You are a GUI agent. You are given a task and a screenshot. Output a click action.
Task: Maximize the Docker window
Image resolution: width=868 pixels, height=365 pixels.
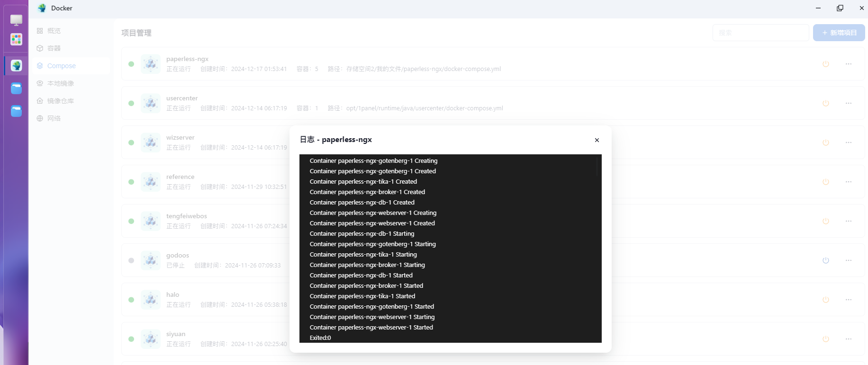tap(840, 8)
